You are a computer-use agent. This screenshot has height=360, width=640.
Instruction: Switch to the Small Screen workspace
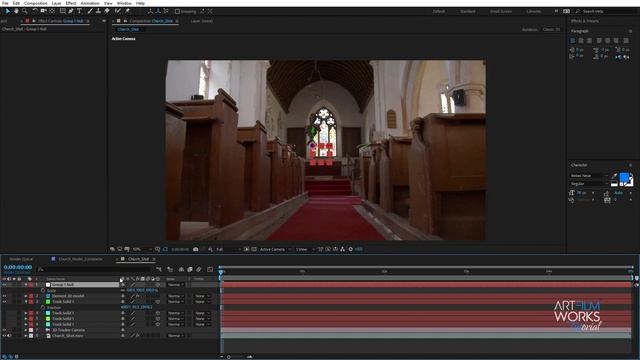(501, 11)
